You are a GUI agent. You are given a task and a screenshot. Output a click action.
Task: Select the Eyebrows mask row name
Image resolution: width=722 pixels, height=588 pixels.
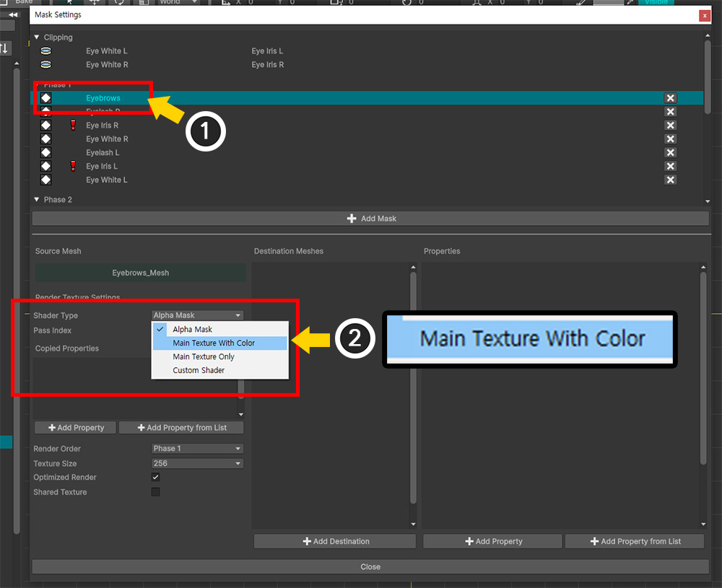click(103, 98)
